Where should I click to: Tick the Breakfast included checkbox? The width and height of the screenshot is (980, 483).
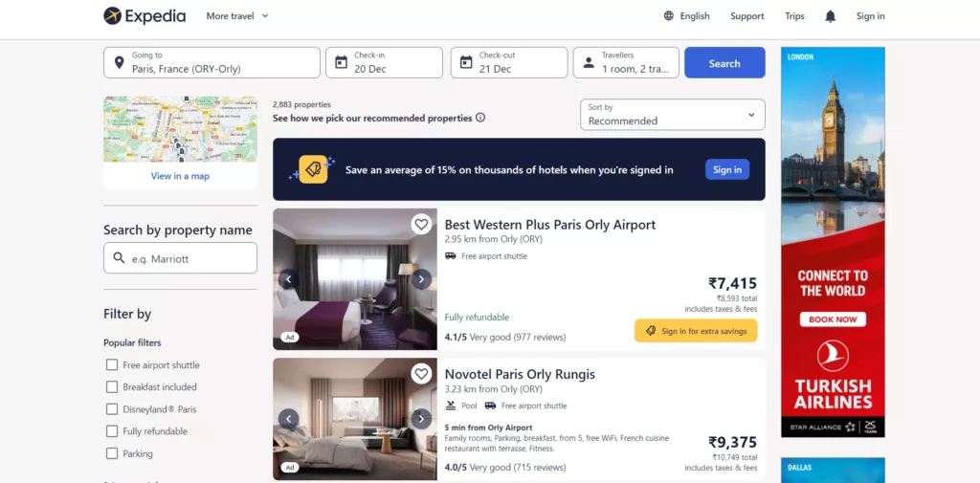[112, 386]
